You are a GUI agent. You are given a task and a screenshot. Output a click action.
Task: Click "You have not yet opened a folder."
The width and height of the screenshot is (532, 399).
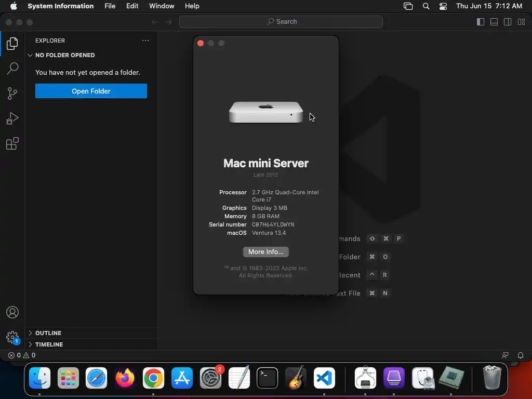tap(87, 72)
